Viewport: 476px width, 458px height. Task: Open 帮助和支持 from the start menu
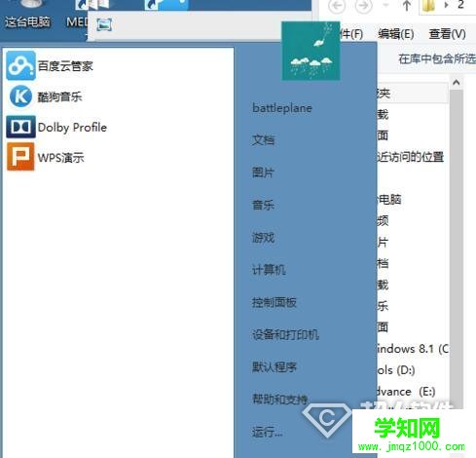(279, 400)
